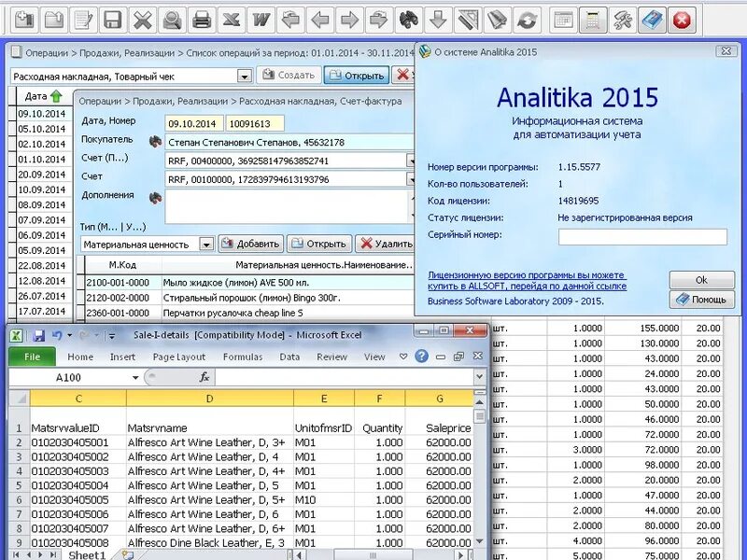Screen dimensions: 747x560
Task: Click the Помощь button
Action: 702,300
